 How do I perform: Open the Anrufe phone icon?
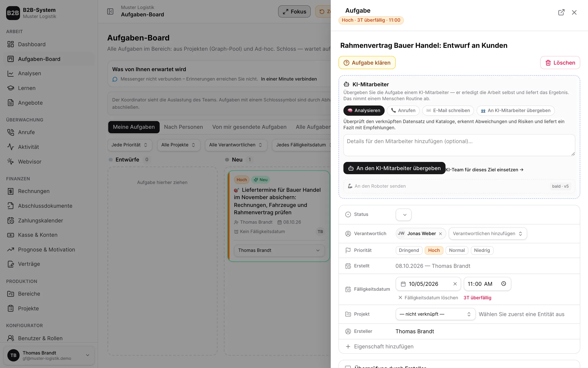click(x=11, y=132)
